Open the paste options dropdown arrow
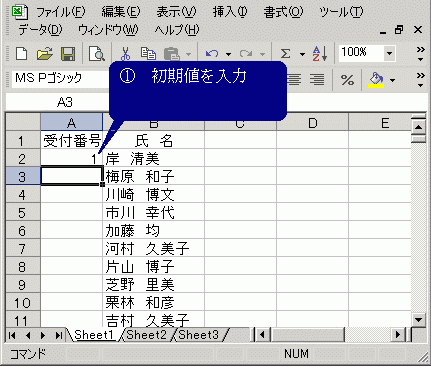Viewport: 431px width, 366px height. click(188, 54)
